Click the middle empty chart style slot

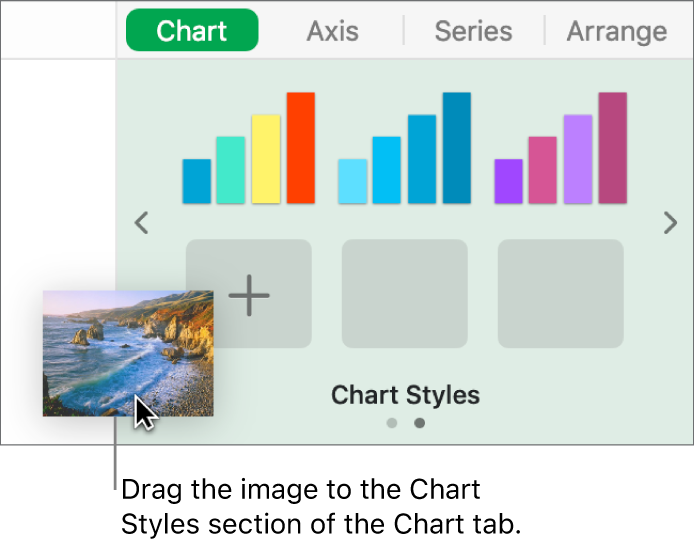pyautogui.click(x=404, y=294)
